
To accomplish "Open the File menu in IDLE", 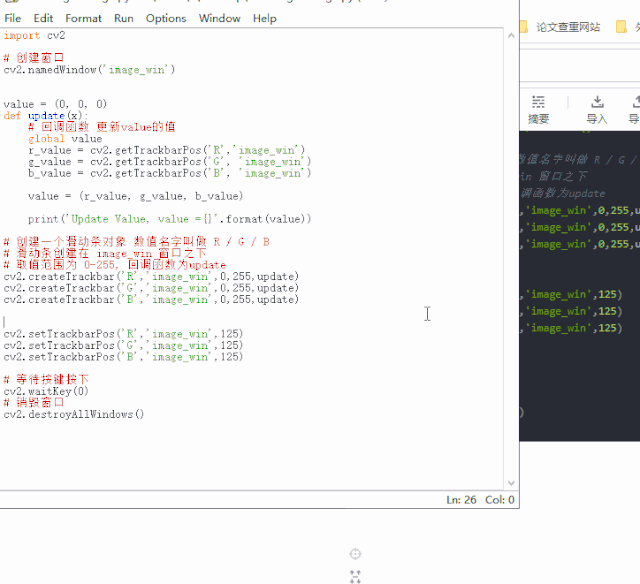I will (13, 18).
